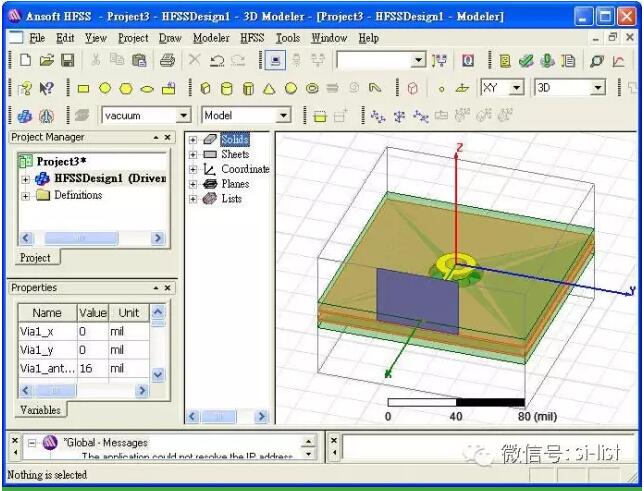This screenshot has width=644, height=491.
Task: Open the vacuum material dropdown
Action: click(184, 115)
